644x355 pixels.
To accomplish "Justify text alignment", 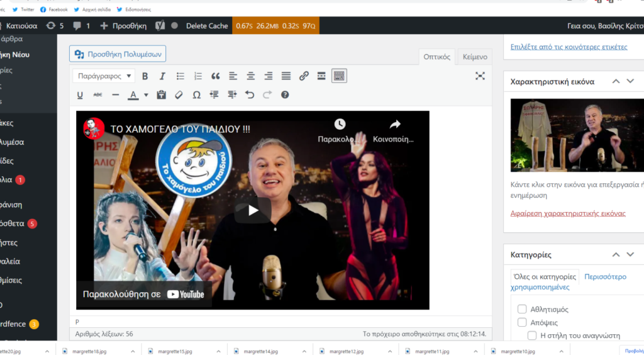I will coord(286,76).
